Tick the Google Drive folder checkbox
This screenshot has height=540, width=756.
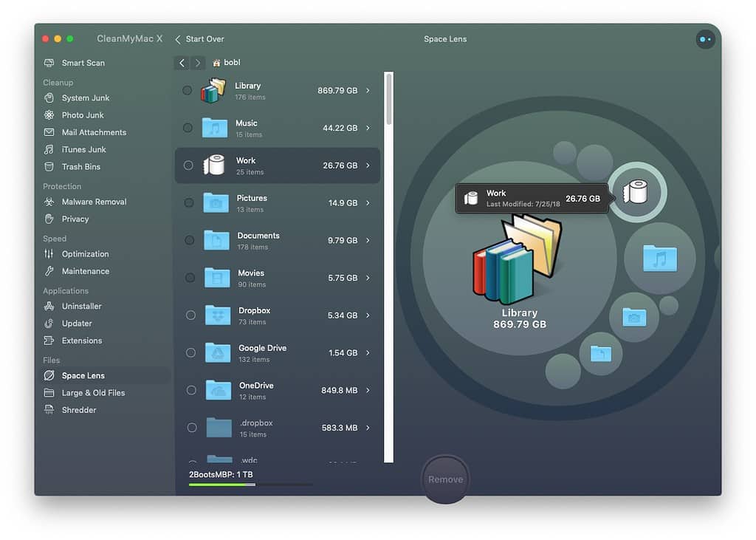click(x=190, y=353)
